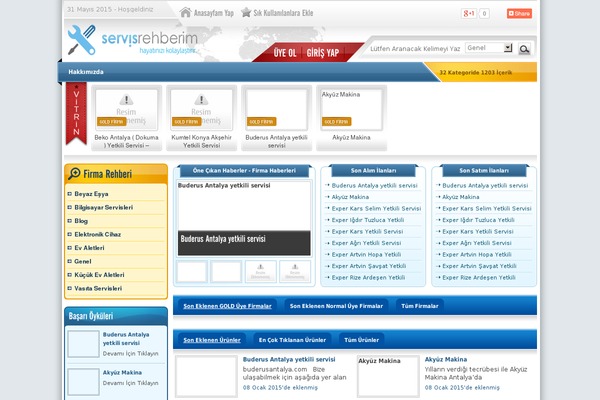The height and width of the screenshot is (400, 600).
Task: Click the featured news Buderus Antalya dark caption
Action: pyautogui.click(x=244, y=243)
